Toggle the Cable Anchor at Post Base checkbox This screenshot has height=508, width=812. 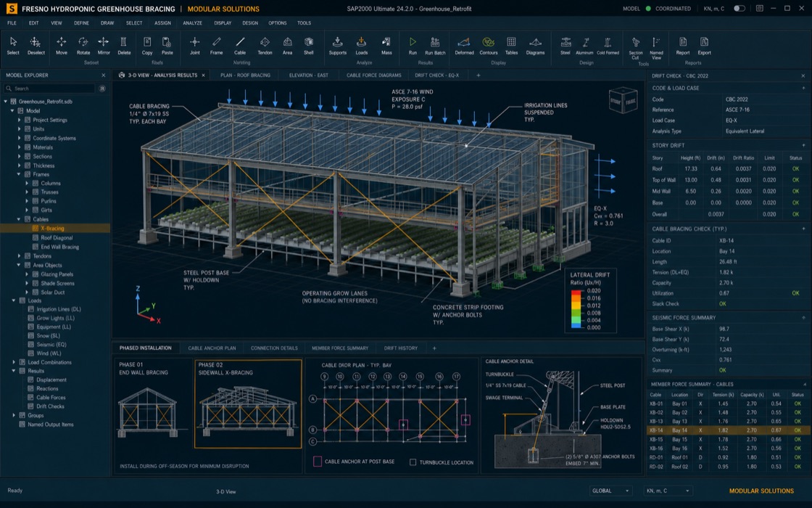(318, 462)
